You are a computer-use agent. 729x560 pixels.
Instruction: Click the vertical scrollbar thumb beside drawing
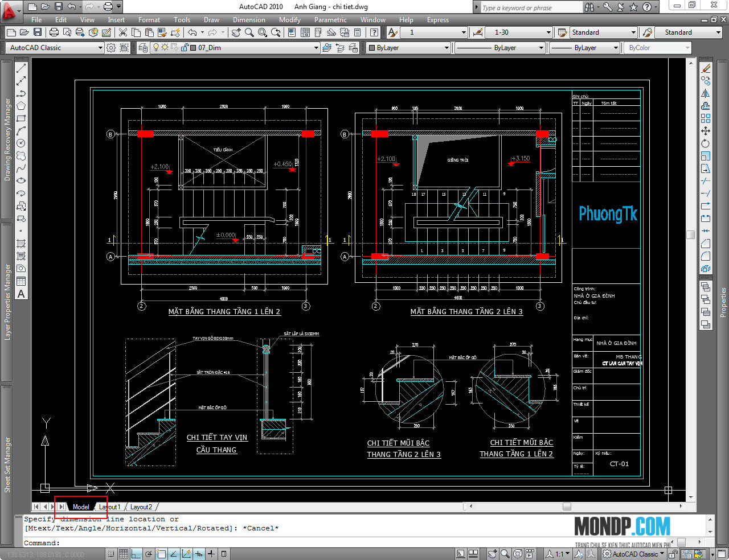pyautogui.click(x=691, y=234)
